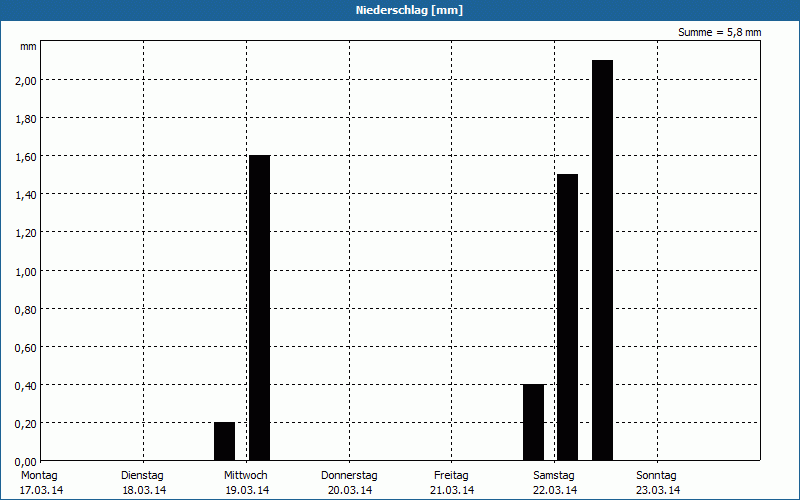The width and height of the screenshot is (800, 500).
Task: Click the 0,40 y-axis value
Action: point(27,385)
